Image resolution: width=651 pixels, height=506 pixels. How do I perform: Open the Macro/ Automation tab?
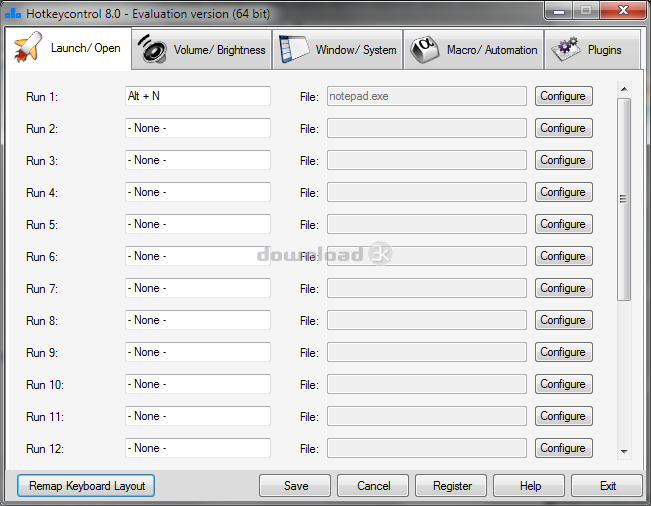pyautogui.click(x=474, y=49)
